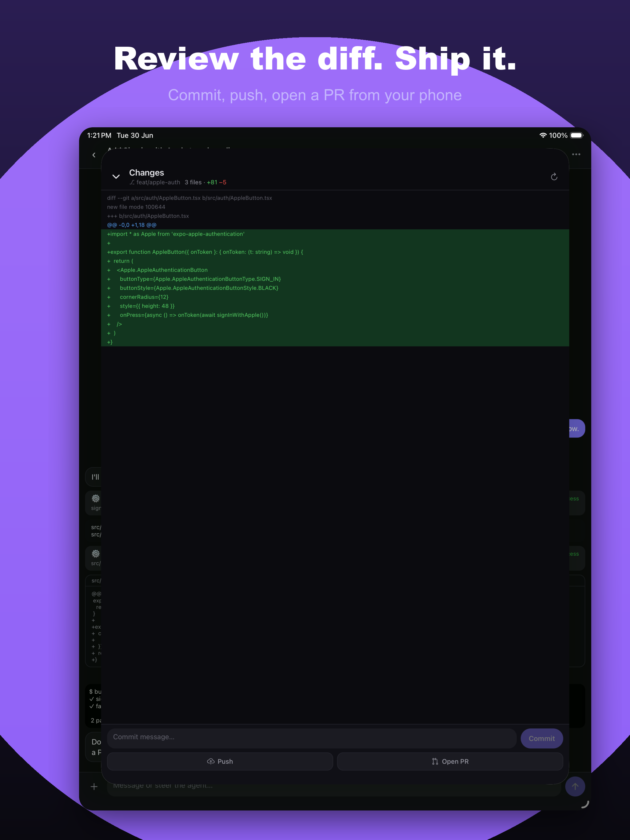
Task: Tap the Wi-Fi status icon
Action: click(543, 136)
